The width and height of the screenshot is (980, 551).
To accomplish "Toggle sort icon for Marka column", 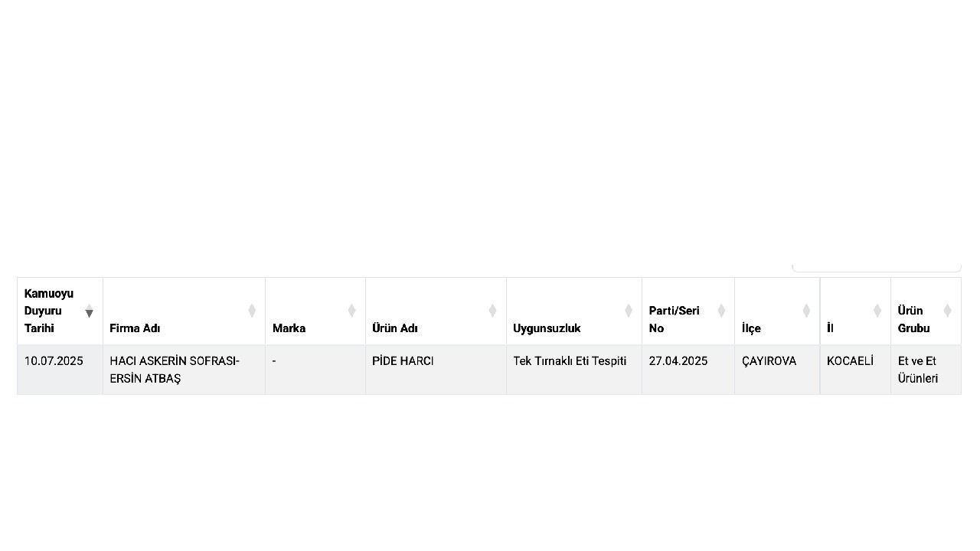I will 351,311.
